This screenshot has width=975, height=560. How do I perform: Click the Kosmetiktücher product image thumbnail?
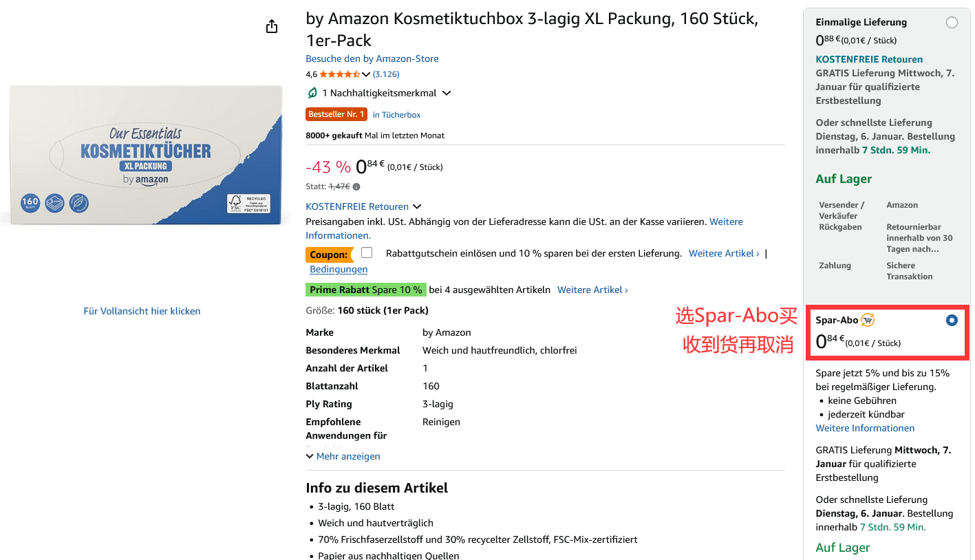146,155
